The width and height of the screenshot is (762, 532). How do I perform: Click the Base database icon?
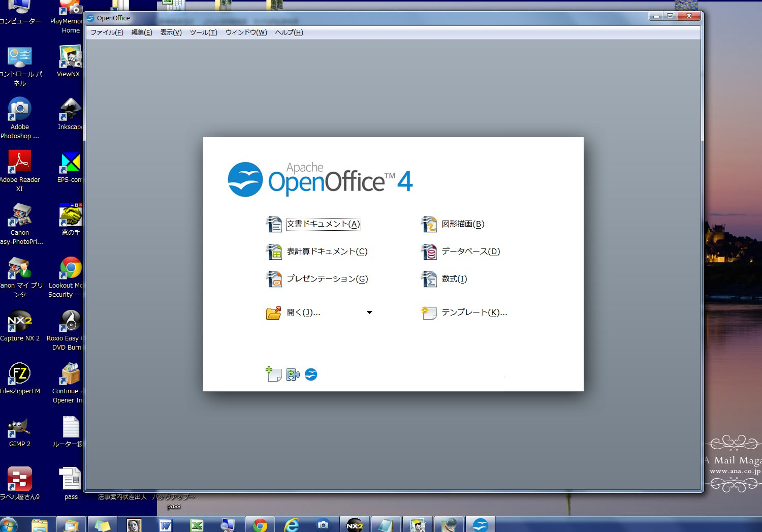click(429, 252)
